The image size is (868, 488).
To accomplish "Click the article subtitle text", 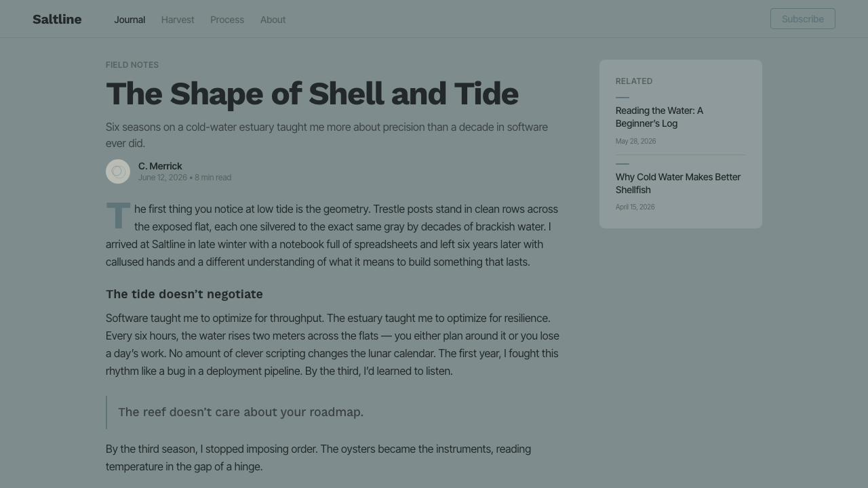I will click(x=327, y=135).
